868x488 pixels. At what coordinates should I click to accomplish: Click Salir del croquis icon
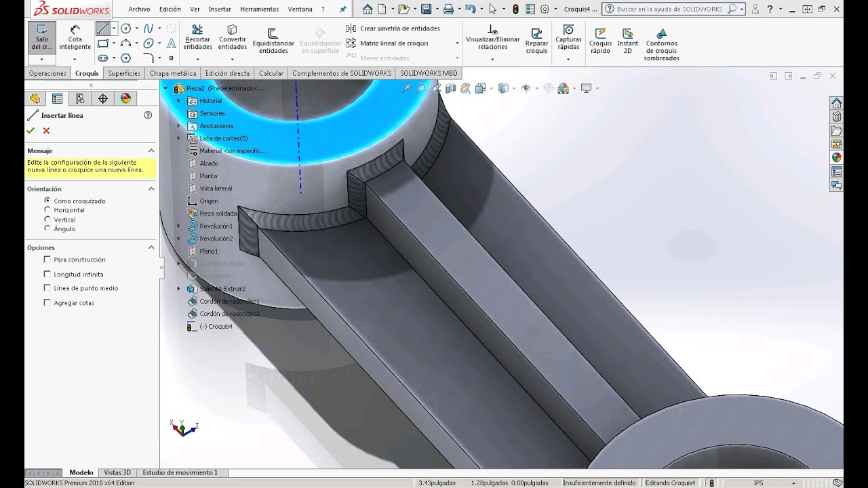pyautogui.click(x=42, y=37)
